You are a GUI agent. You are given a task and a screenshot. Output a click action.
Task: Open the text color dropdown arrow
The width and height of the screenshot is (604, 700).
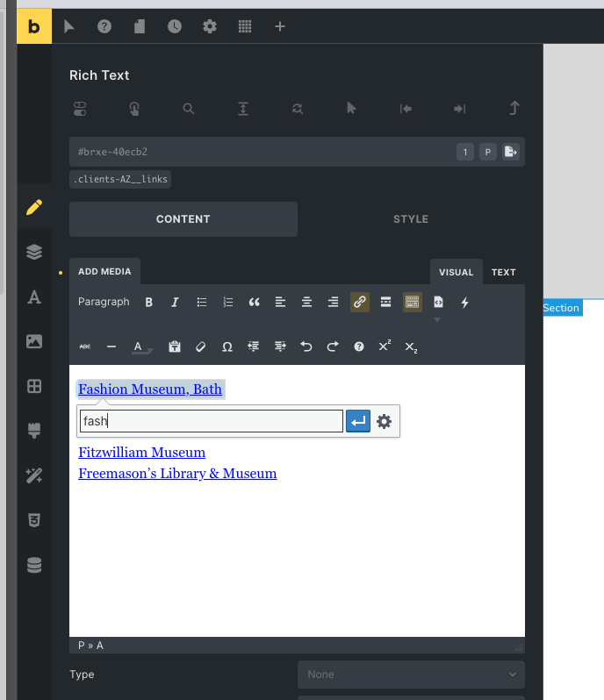point(150,351)
